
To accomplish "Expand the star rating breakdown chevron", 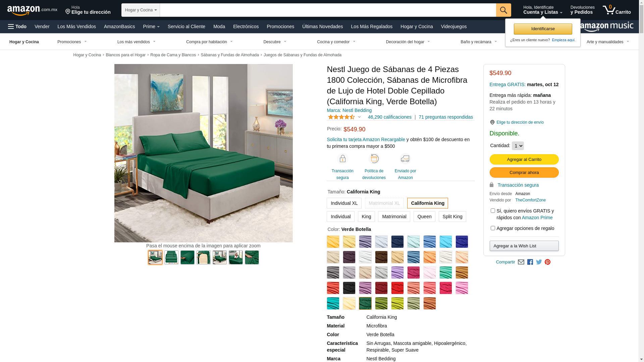I will 359,117.
